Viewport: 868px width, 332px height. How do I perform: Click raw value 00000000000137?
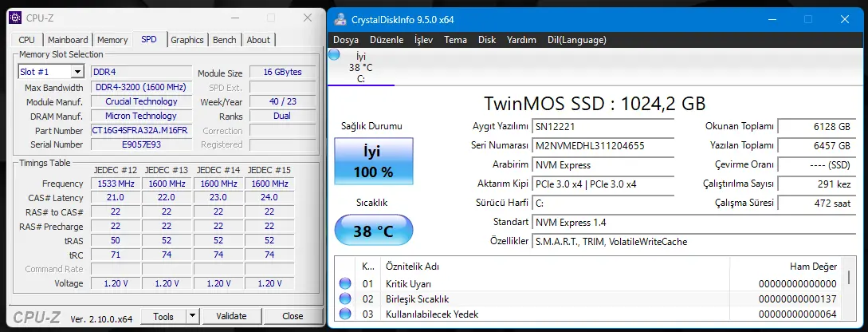click(798, 299)
